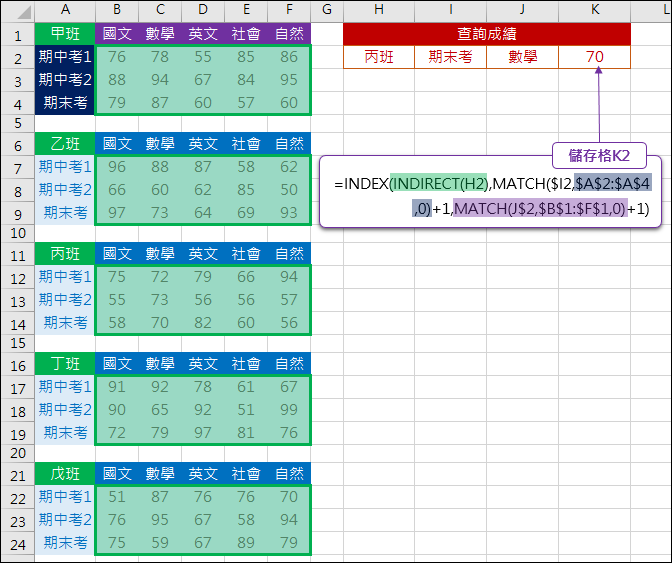Click 期末考 in row 14
The image size is (672, 563).
pyautogui.click(x=65, y=322)
